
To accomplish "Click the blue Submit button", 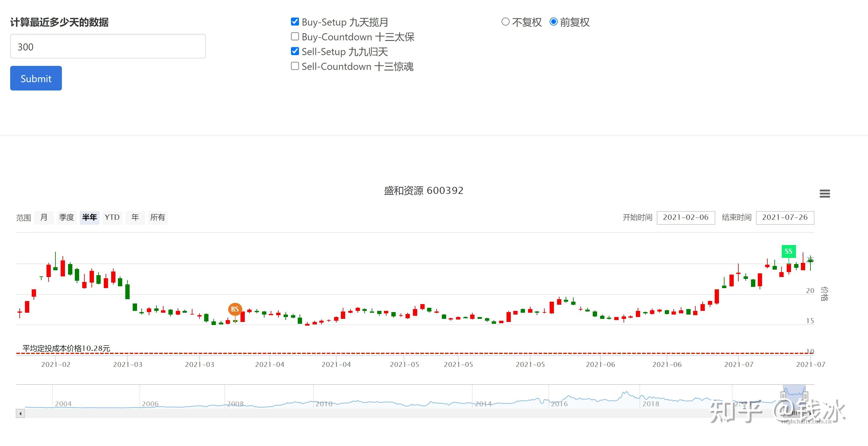I will point(36,78).
